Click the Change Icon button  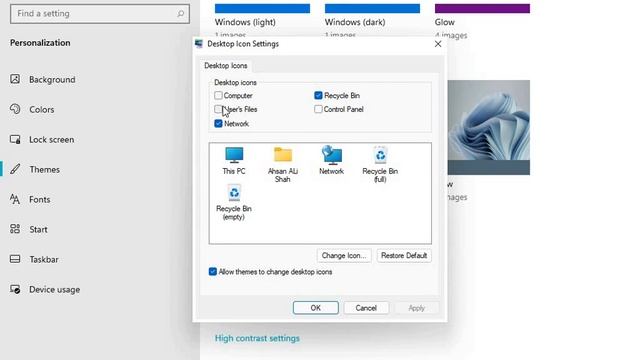344,256
